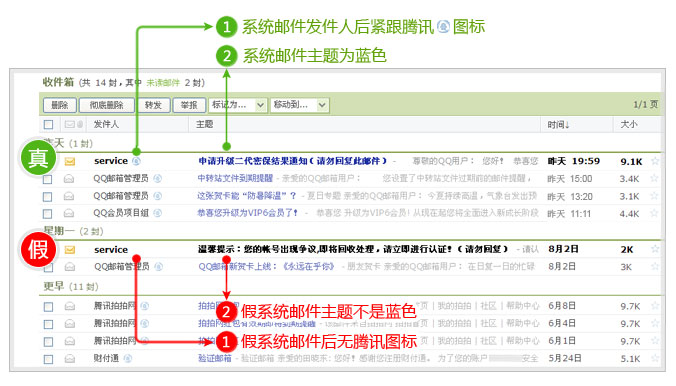Open the 中转站文件到期提醒 email subject
The width and height of the screenshot is (676, 386).
(x=235, y=178)
